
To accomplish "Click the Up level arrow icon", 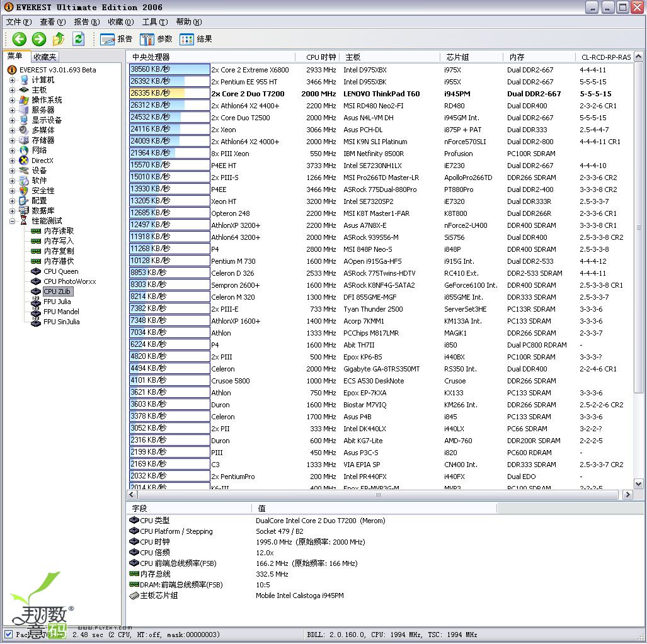I will click(59, 39).
